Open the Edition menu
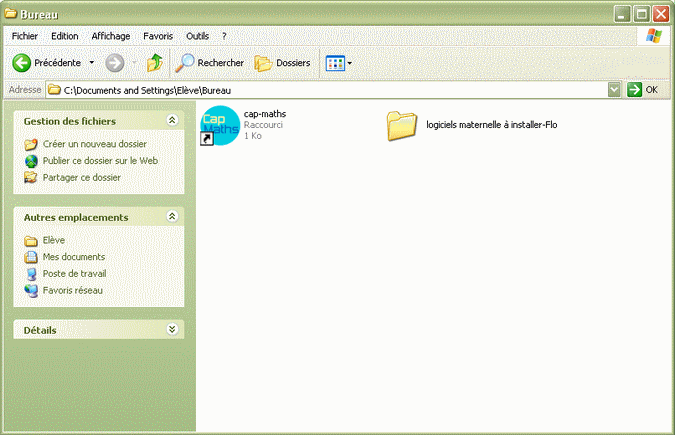675x435 pixels. pos(65,36)
